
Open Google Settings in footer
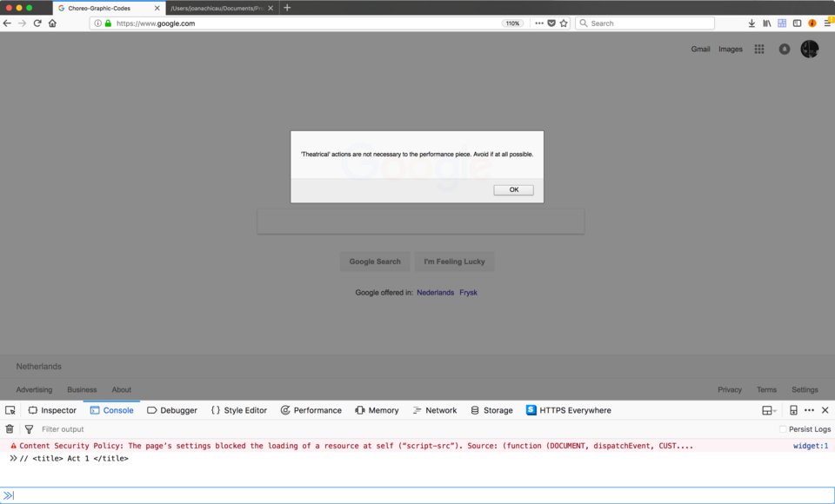tap(805, 389)
